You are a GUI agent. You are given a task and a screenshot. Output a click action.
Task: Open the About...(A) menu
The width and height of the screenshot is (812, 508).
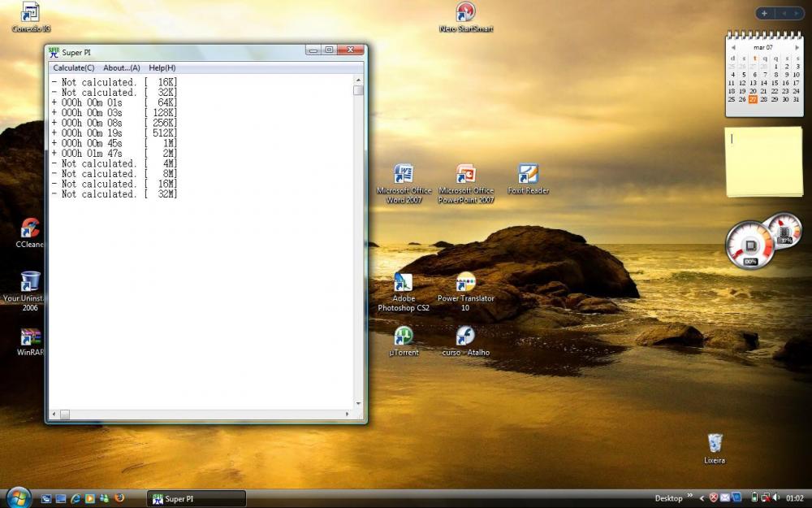click(121, 67)
